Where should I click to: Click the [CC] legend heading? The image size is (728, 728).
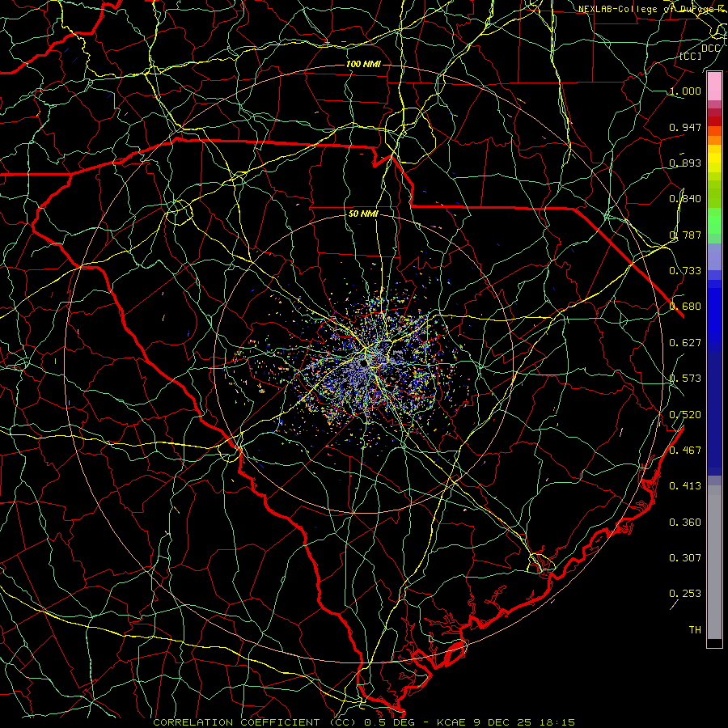point(690,56)
